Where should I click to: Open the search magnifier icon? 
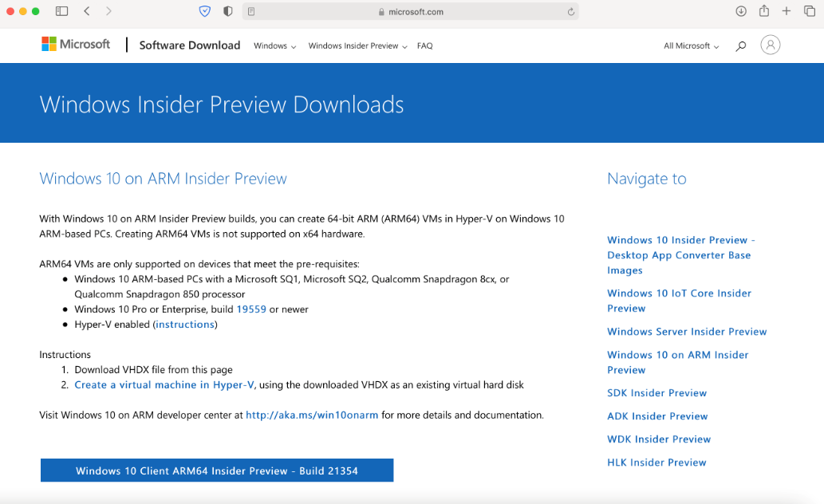pyautogui.click(x=741, y=46)
